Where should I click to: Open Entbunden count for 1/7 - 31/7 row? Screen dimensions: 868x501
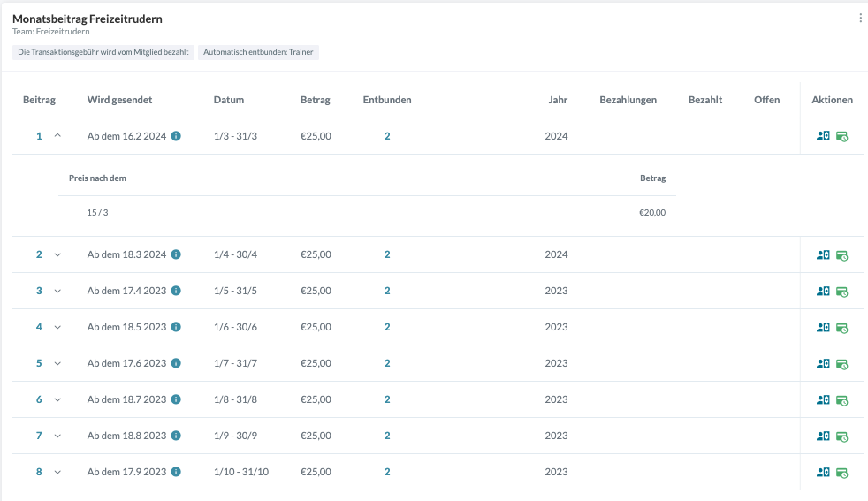pyautogui.click(x=387, y=363)
